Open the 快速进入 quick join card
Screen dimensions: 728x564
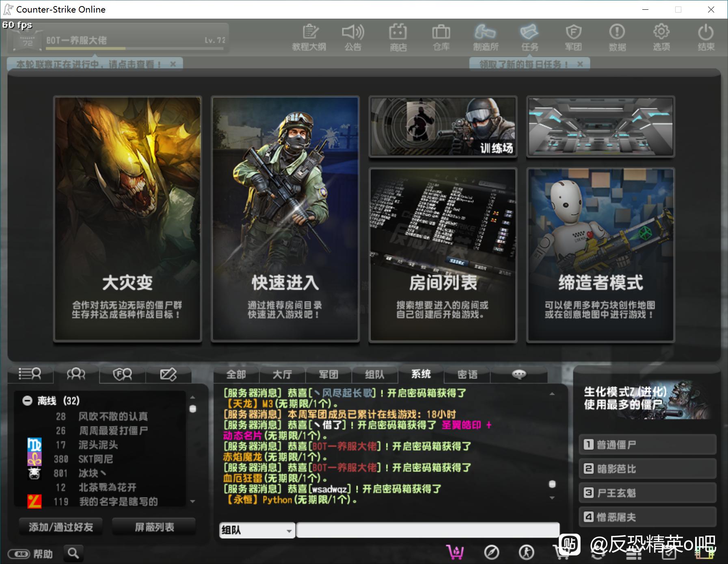coord(285,219)
